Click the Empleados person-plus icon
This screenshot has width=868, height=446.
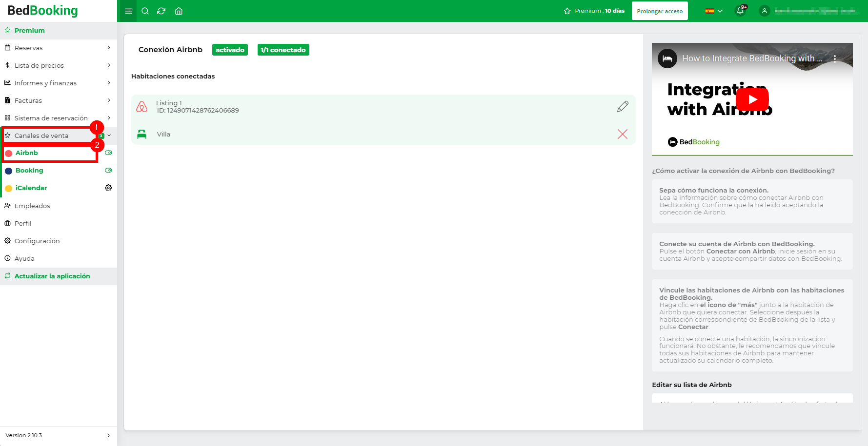7,206
